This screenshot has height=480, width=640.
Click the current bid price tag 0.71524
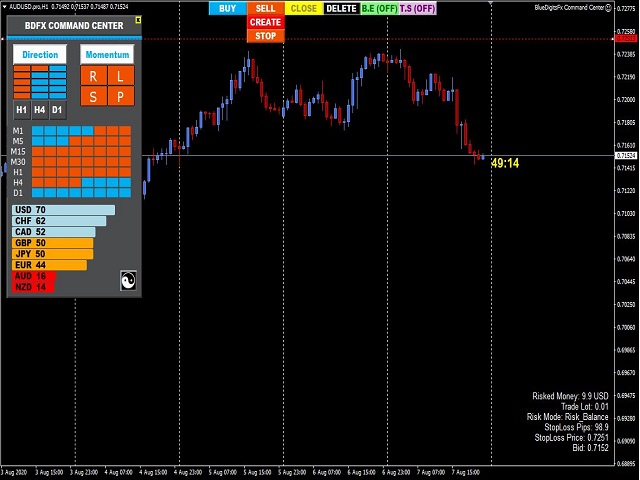coord(625,156)
